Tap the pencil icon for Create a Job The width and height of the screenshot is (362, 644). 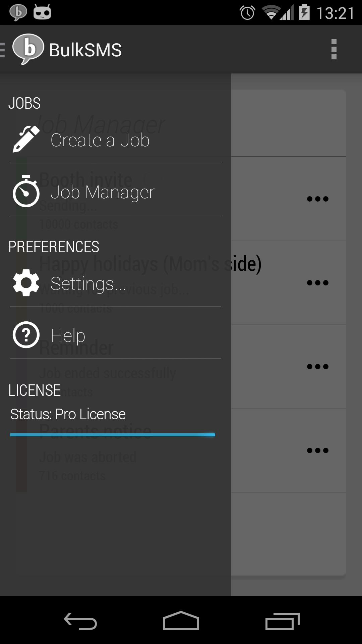pos(26,139)
